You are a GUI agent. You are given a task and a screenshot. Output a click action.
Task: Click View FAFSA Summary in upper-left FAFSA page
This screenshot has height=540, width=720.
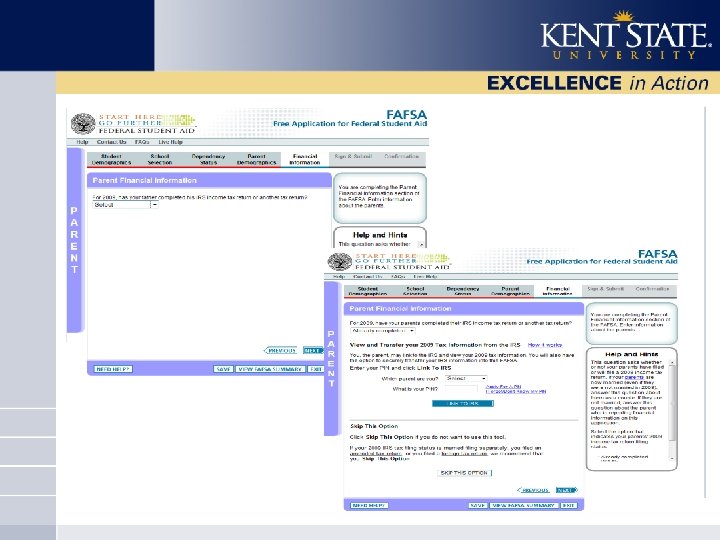pos(270,369)
